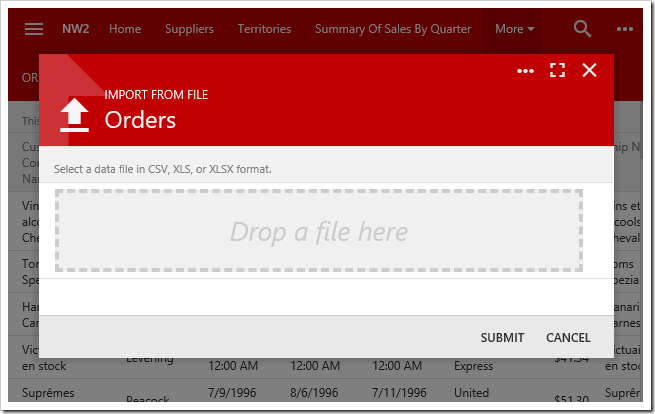Click the $51.30 freight value

[x=571, y=399]
